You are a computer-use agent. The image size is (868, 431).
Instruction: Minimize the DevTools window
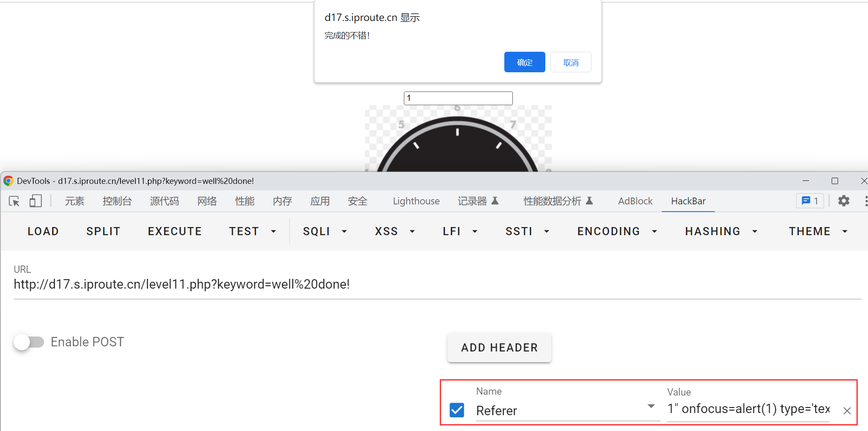pyautogui.click(x=806, y=181)
